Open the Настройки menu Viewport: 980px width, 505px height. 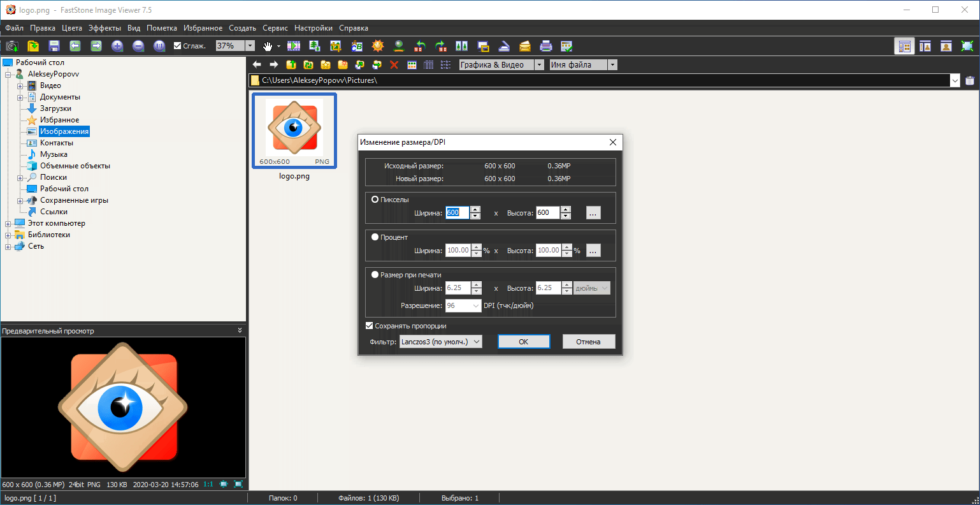coord(313,28)
